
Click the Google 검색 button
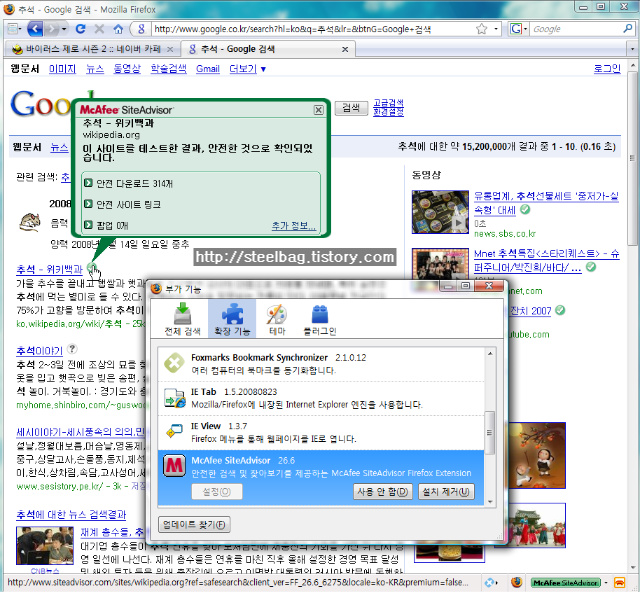click(351, 108)
